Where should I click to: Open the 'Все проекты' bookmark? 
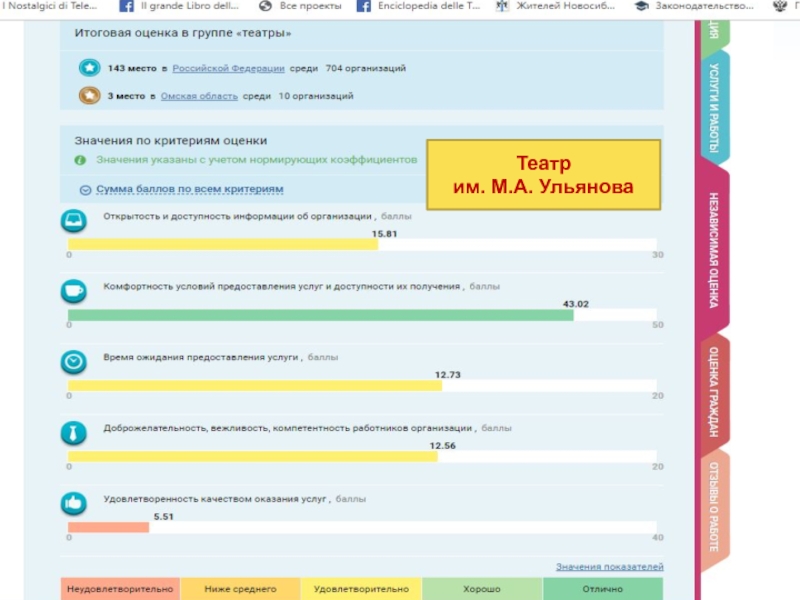(x=300, y=6)
